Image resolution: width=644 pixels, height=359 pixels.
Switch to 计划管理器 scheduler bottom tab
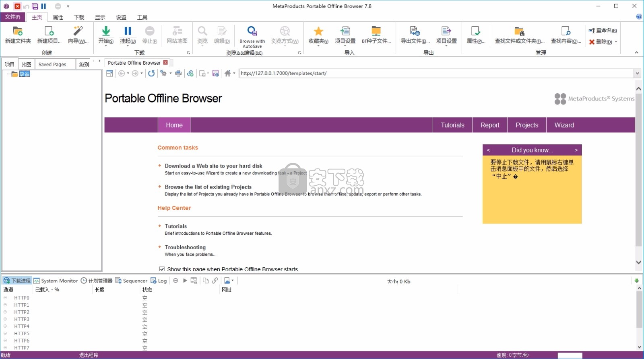[97, 281]
